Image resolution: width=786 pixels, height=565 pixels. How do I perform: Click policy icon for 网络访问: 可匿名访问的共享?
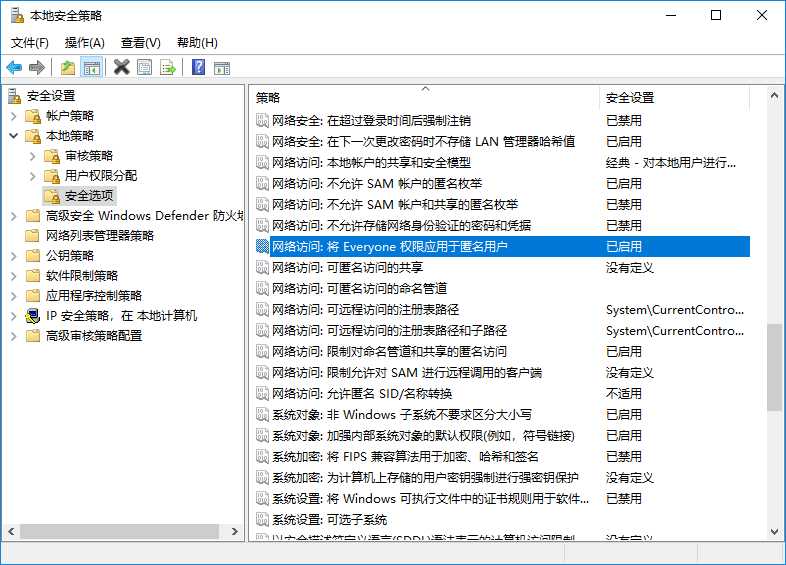(262, 268)
